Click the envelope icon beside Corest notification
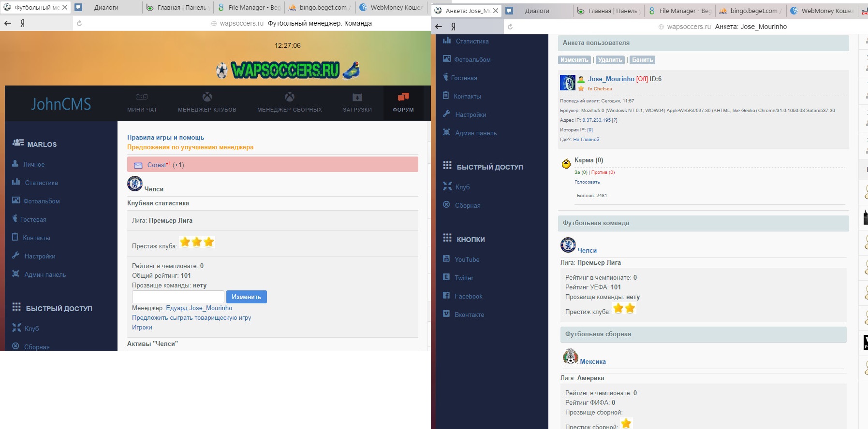The image size is (868, 429). coord(138,165)
